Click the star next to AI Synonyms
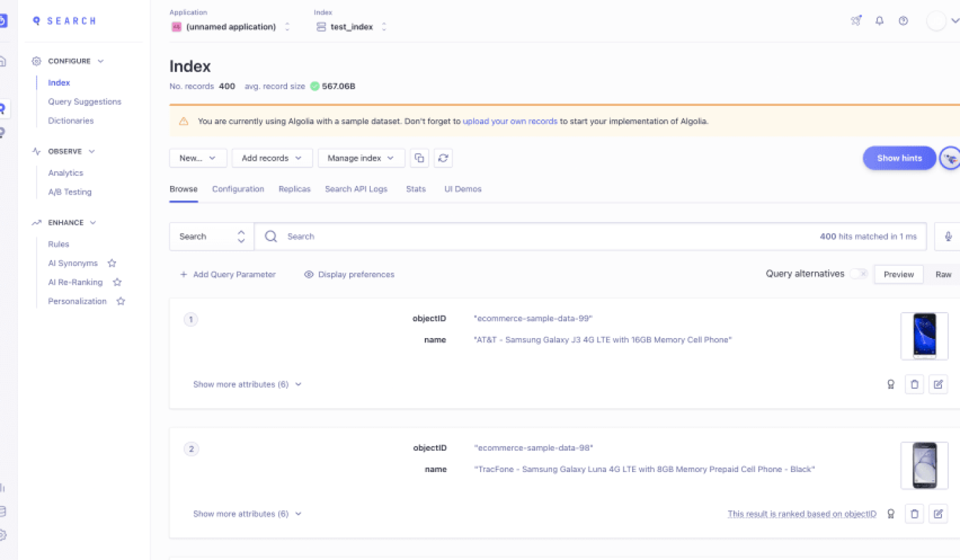The height and width of the screenshot is (560, 960). coord(112,263)
